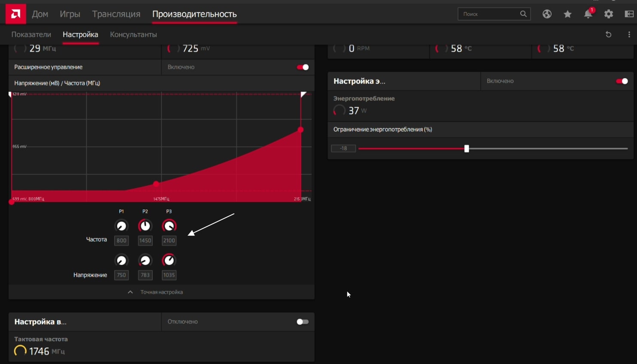Image resolution: width=637 pixels, height=364 pixels.
Task: Click the P2 voltage knob dial
Action: coord(145,261)
